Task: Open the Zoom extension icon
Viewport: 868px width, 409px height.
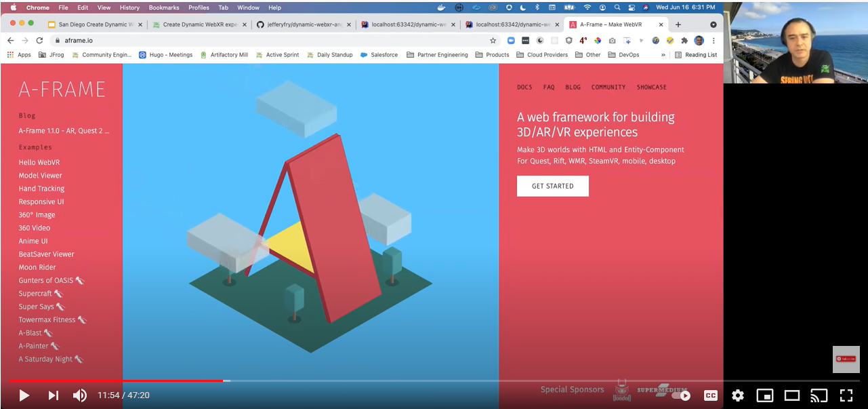Action: [x=511, y=41]
